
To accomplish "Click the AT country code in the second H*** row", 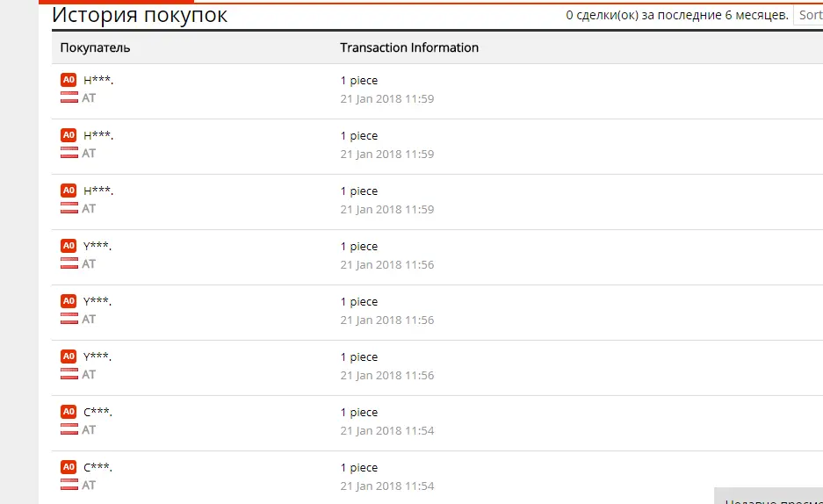I will coord(89,153).
